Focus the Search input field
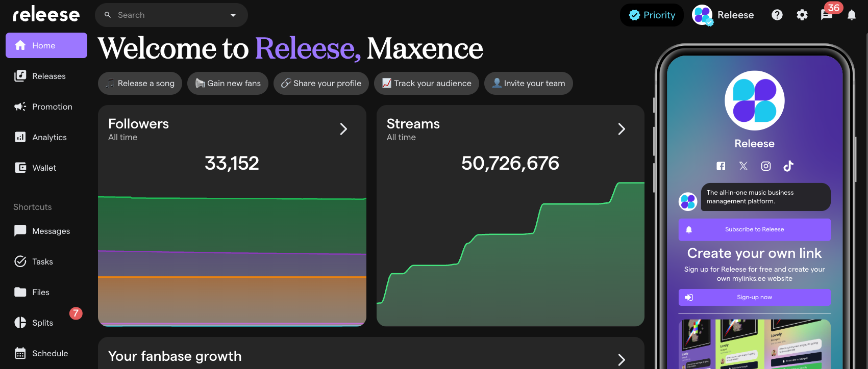This screenshot has width=868, height=369. click(171, 15)
